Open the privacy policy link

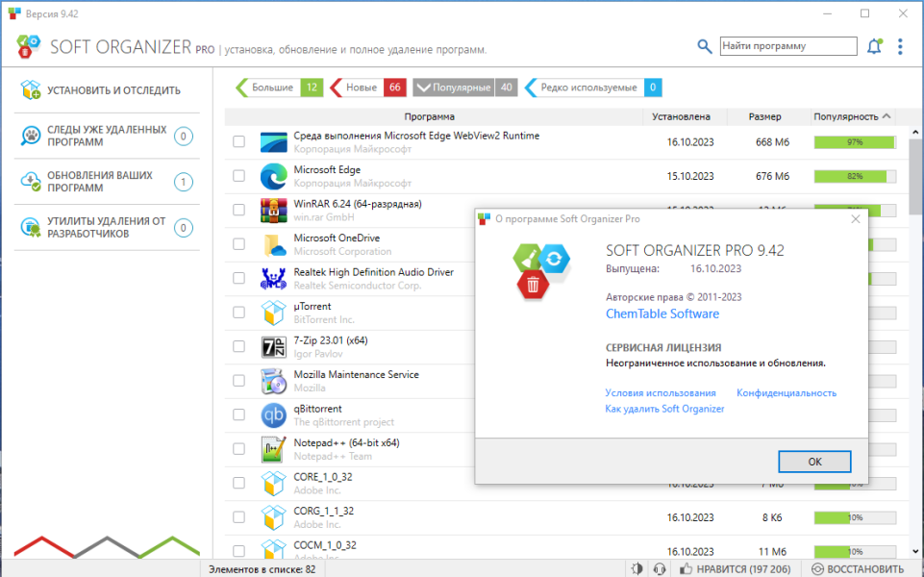[x=787, y=392]
